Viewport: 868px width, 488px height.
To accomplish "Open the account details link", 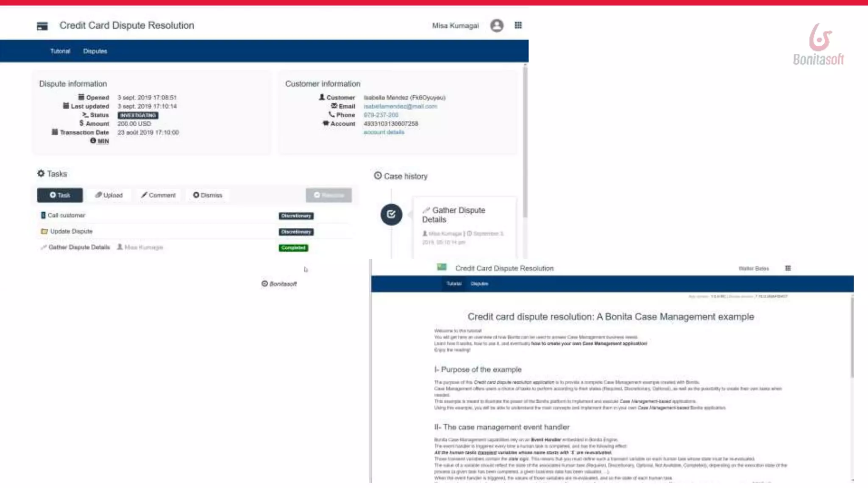I will coord(384,132).
